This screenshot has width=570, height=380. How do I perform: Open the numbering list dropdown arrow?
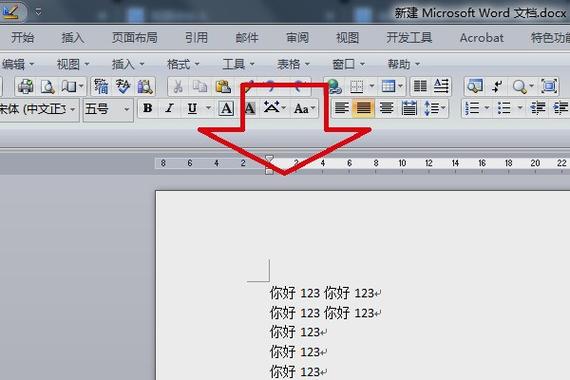(x=487, y=108)
